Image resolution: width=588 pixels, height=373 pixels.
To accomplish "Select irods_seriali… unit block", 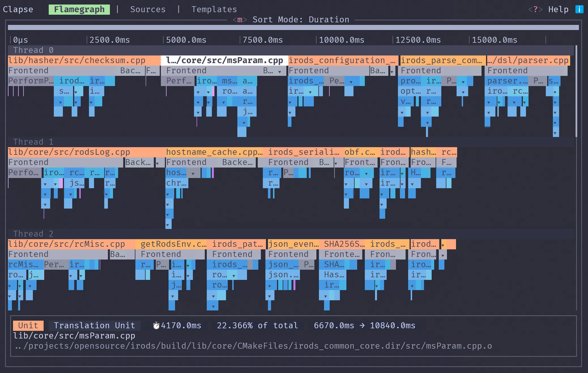I will pyautogui.click(x=304, y=152).
